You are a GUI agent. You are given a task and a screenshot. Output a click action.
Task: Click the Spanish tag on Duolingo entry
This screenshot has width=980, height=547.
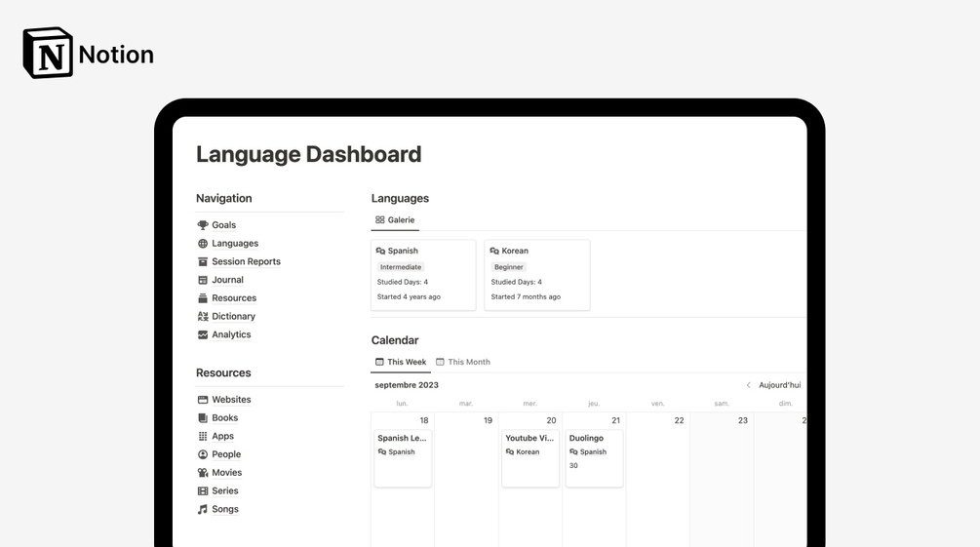pos(588,452)
